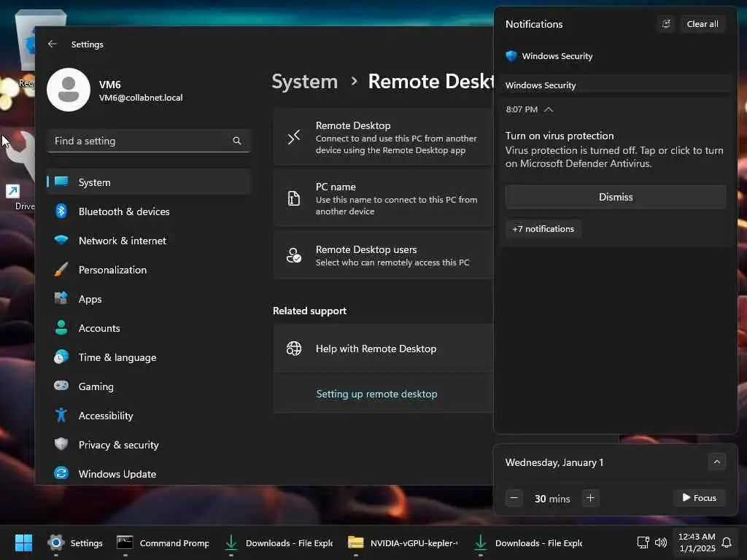Decrease focus time with the minus button

coord(514,498)
